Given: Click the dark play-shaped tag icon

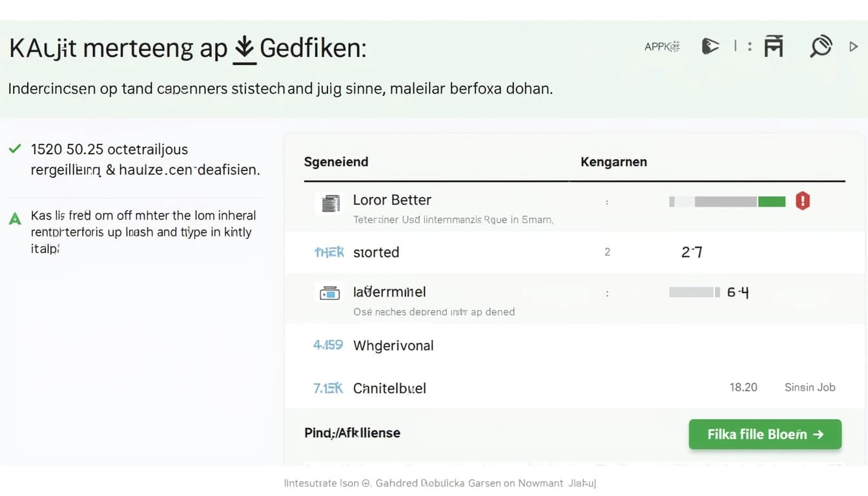Looking at the screenshot, I should [710, 46].
